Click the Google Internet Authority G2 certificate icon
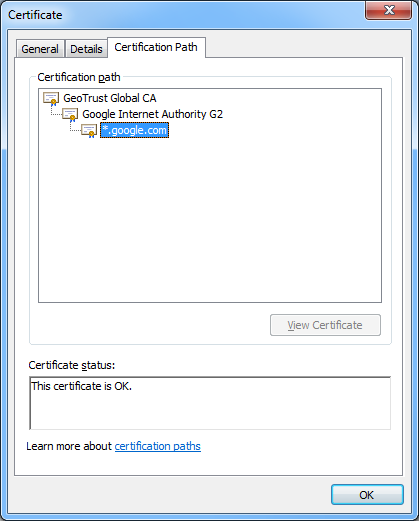Image resolution: width=419 pixels, height=521 pixels. [x=70, y=115]
